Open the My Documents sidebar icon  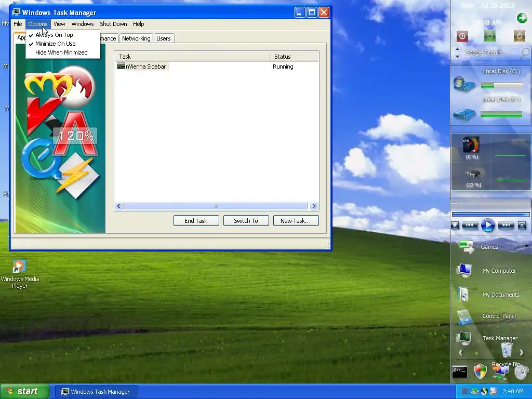point(462,294)
